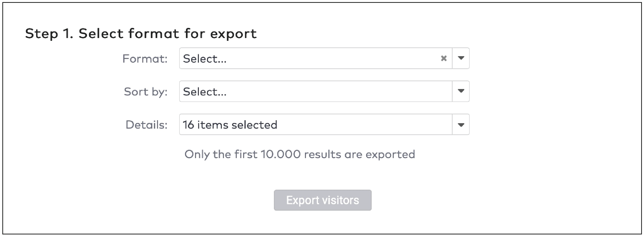Image resolution: width=644 pixels, height=236 pixels.
Task: Click the Sort by label
Action: coord(146,91)
